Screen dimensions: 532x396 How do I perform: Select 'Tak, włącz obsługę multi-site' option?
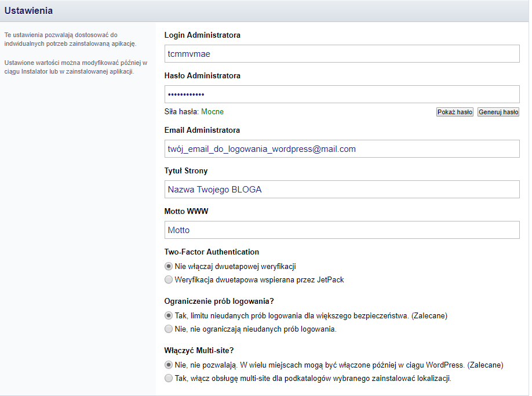pyautogui.click(x=169, y=379)
